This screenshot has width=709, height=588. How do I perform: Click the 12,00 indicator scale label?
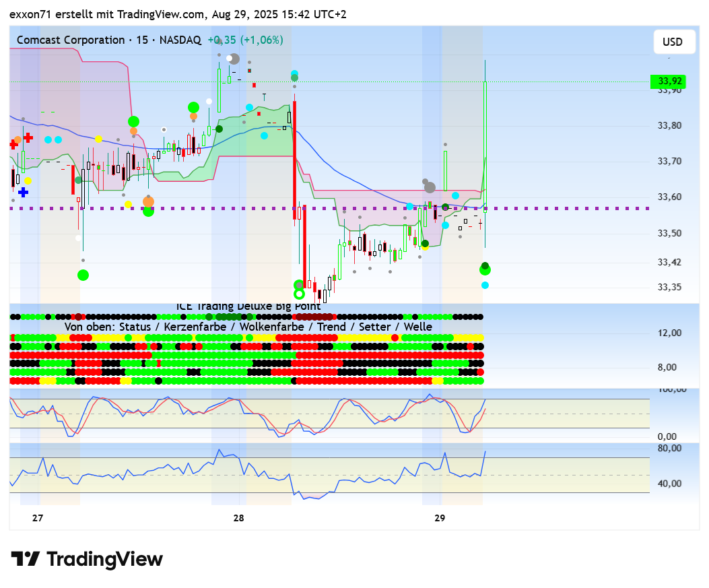(669, 333)
